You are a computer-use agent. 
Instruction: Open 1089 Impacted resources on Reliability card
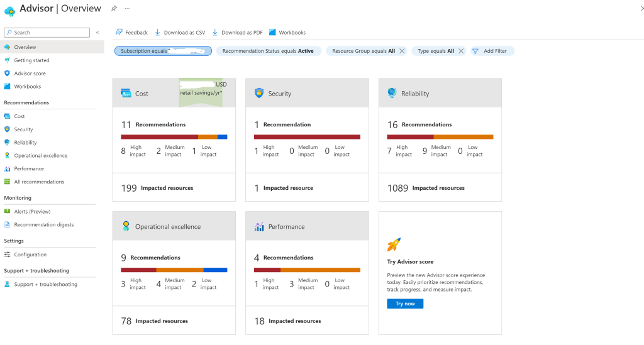426,188
